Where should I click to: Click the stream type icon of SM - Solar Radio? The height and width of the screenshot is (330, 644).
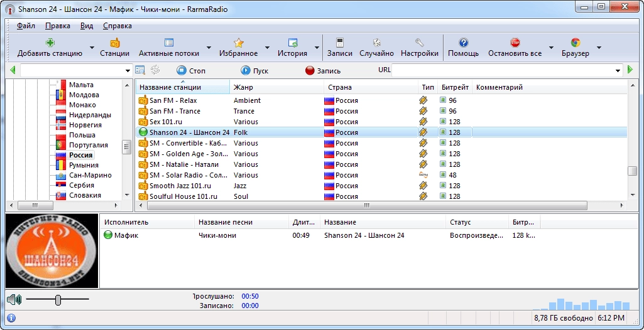(423, 175)
